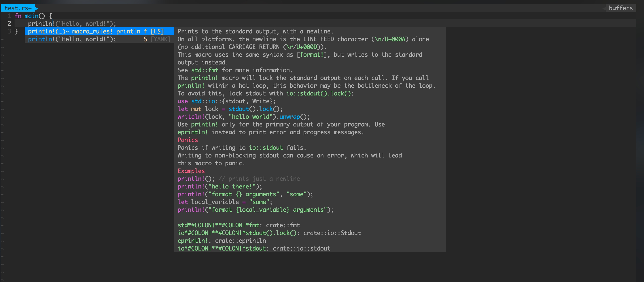Click the 'crate::io::Stdout' reference definition
The image size is (644, 282).
point(332,233)
